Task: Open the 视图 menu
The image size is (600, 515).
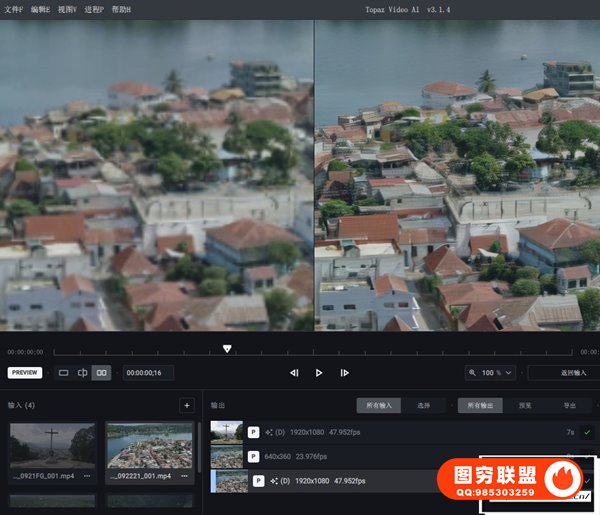Action: point(66,9)
